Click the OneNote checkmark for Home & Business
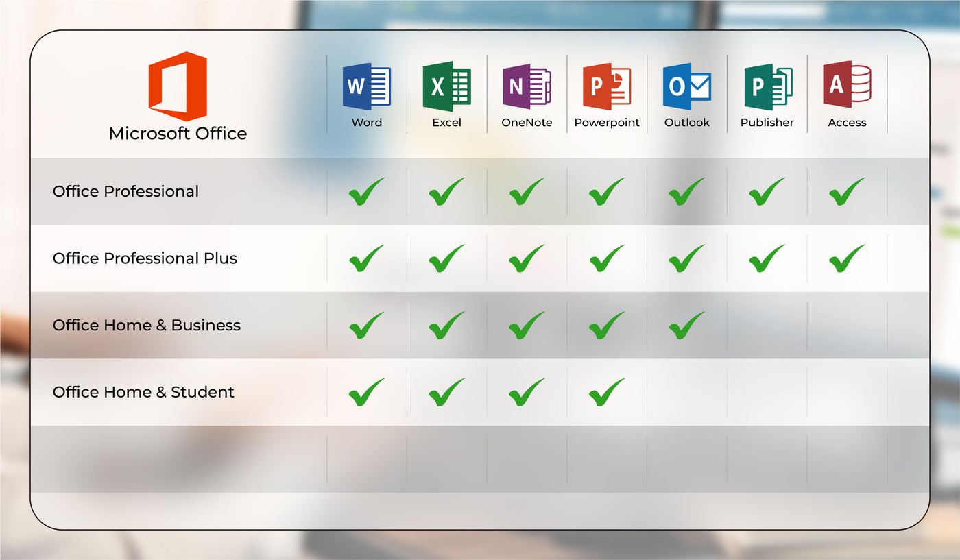Viewport: 960px width, 560px height. [527, 326]
